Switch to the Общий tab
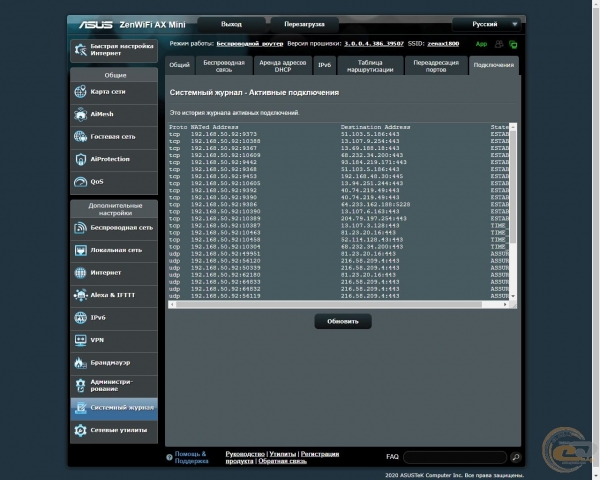This screenshot has width=600, height=480. [x=179, y=65]
